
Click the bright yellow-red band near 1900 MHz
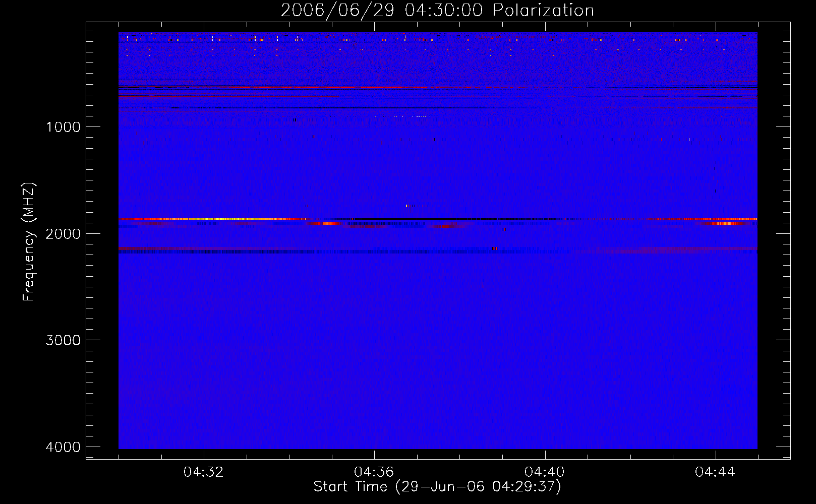click(x=214, y=219)
